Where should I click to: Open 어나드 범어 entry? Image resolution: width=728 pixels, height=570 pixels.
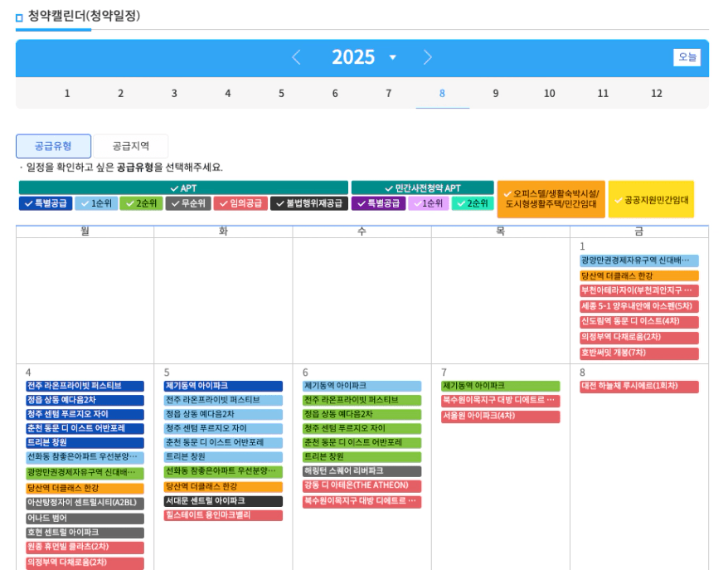(85, 519)
